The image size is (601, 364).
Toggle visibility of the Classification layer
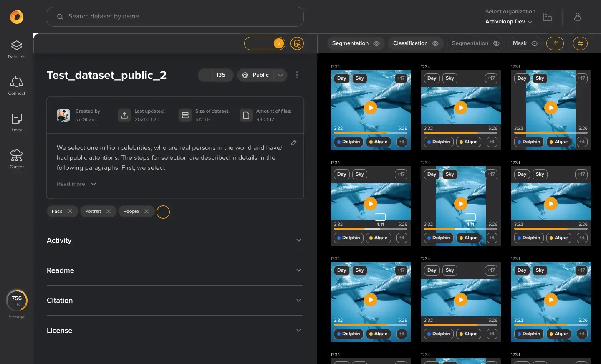click(435, 43)
